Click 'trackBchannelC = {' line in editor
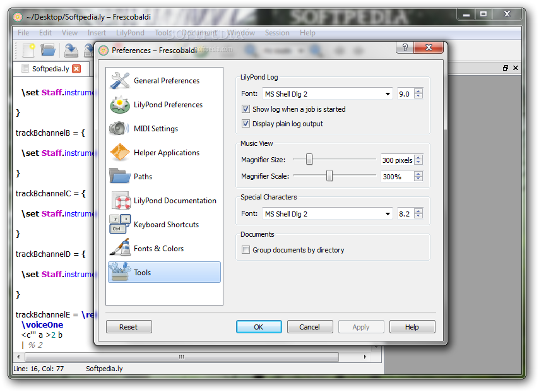Image resolution: width=539 pixels, height=392 pixels. coord(50,194)
